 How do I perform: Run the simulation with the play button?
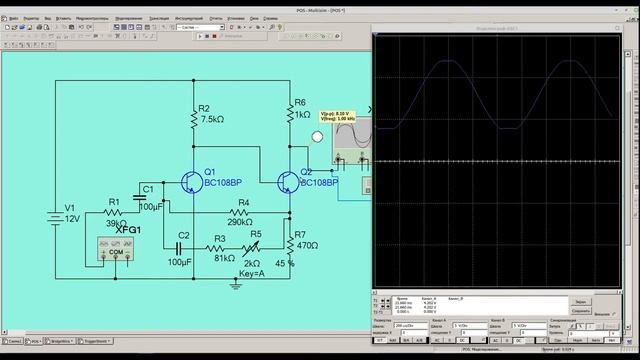tap(200, 36)
